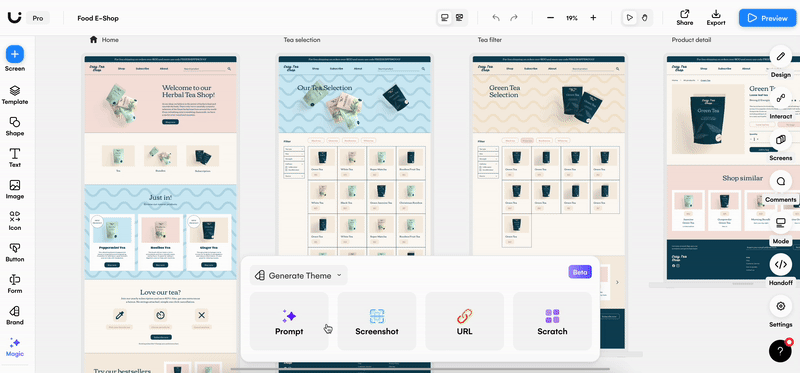
Task: Select the Text tool
Action: point(15,158)
